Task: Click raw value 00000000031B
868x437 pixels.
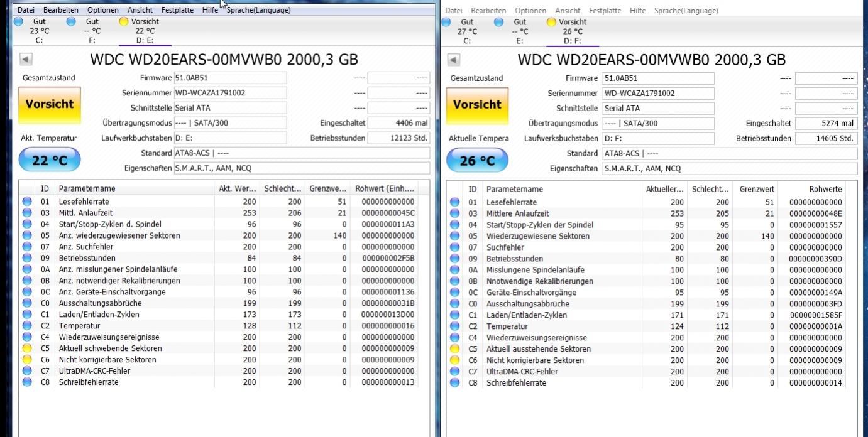Action: 388,303
